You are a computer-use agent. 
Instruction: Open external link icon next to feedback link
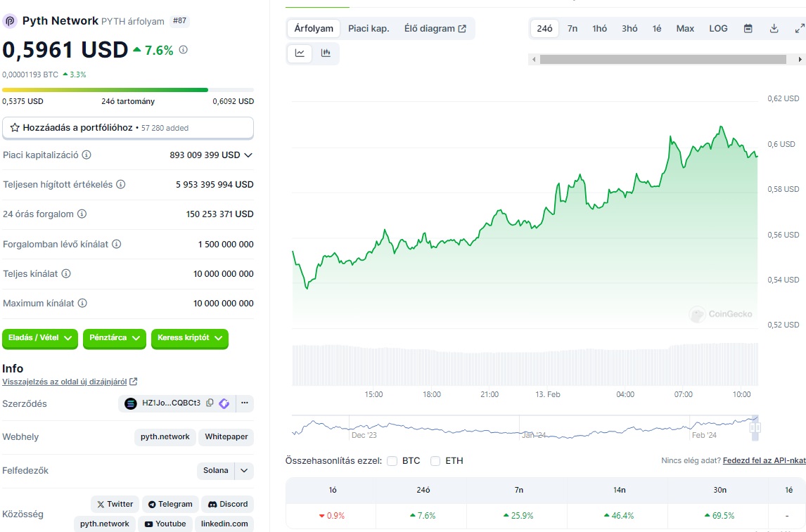(134, 382)
